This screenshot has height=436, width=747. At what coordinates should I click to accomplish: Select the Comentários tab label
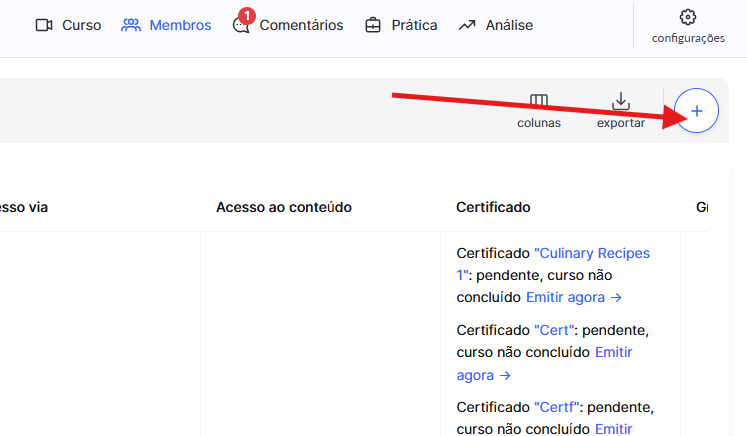point(301,25)
